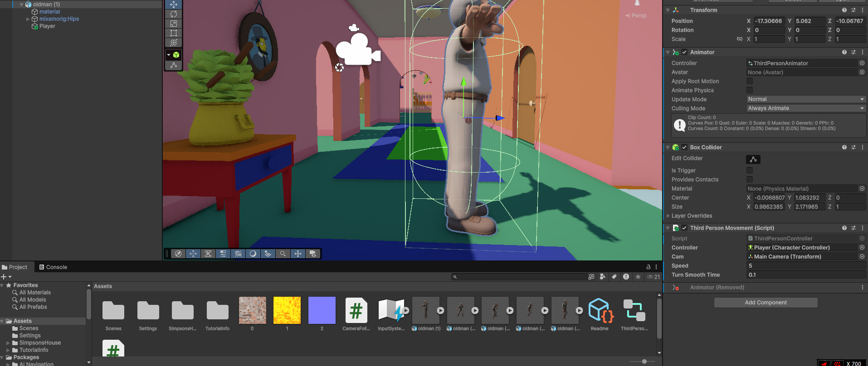868x366 pixels.
Task: Open Transform component help reference
Action: pos(844,10)
